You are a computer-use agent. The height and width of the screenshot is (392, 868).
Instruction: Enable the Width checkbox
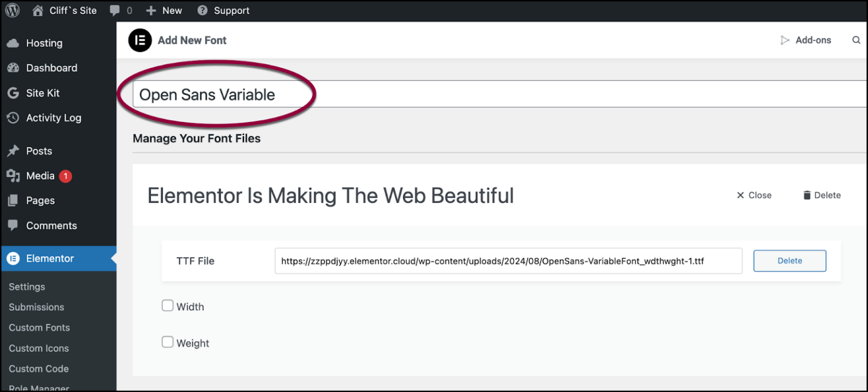coord(167,305)
